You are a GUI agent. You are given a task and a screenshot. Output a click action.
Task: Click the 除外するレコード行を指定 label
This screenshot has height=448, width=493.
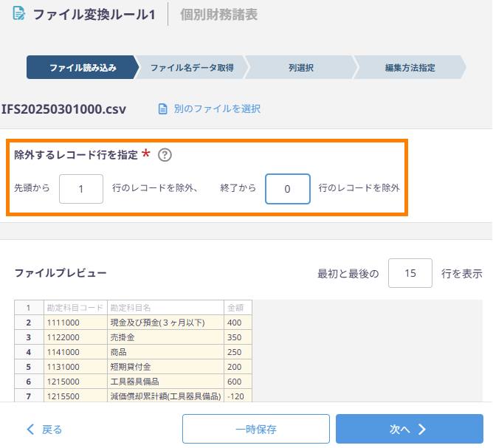[x=76, y=155]
